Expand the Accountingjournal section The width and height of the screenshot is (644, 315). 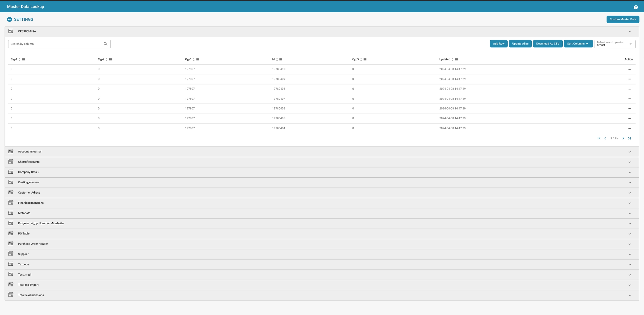coord(629,152)
